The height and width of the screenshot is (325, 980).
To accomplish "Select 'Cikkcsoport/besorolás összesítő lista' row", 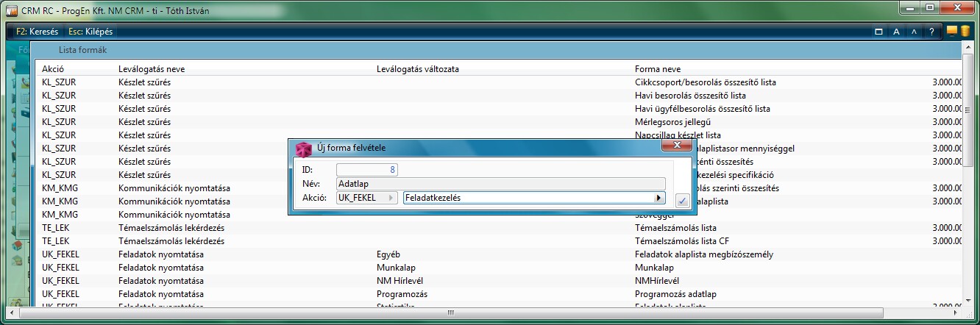I will (498, 82).
